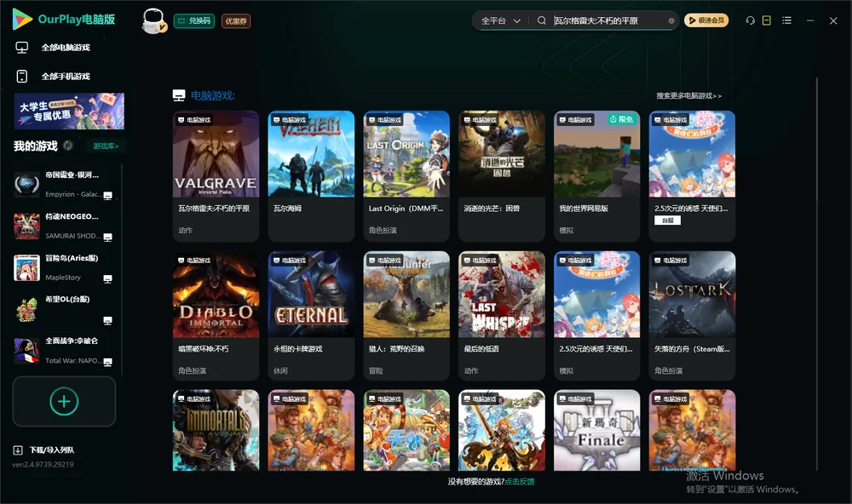Click the search magnifier icon

click(x=542, y=20)
